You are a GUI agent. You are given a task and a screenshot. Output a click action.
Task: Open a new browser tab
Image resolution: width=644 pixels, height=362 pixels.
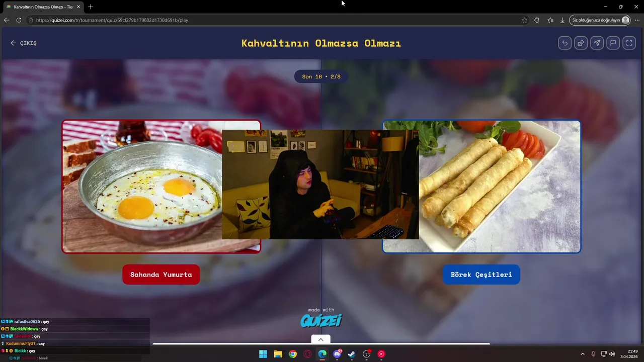click(91, 7)
